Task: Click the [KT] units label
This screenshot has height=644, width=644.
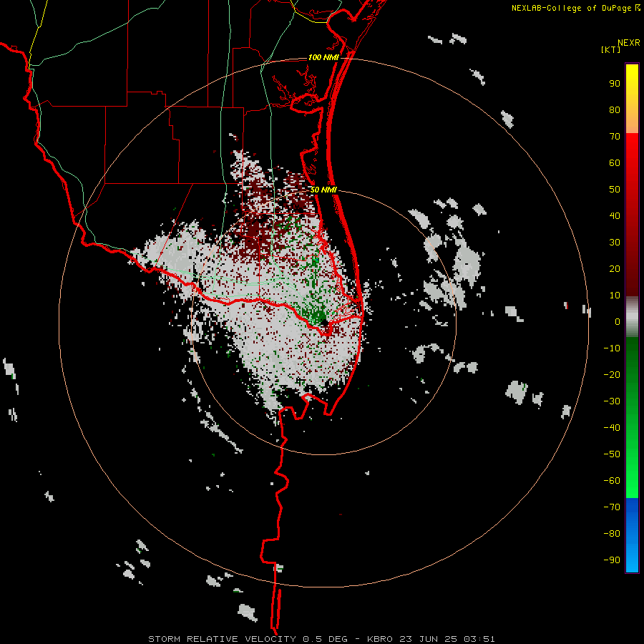Action: pyautogui.click(x=611, y=49)
